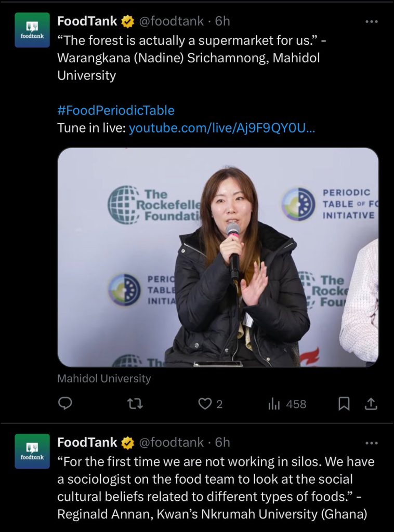Open FoodTank avatar on first tweet
The image size is (394, 532).
(32, 30)
